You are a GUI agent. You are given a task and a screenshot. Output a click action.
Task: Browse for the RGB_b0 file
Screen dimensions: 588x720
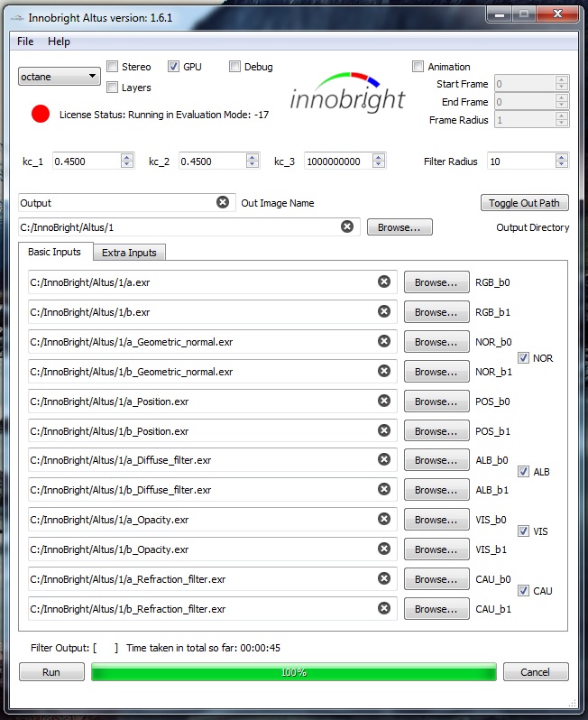(x=436, y=282)
